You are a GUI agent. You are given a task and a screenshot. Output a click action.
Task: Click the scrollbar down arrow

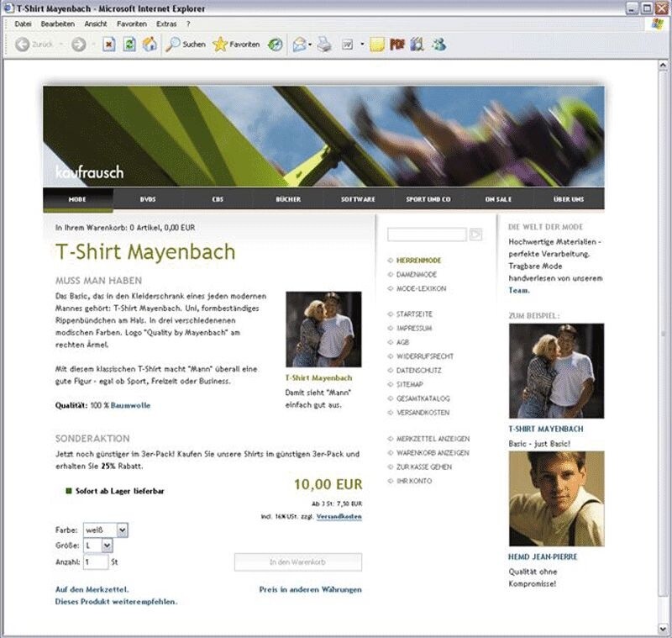tap(663, 629)
